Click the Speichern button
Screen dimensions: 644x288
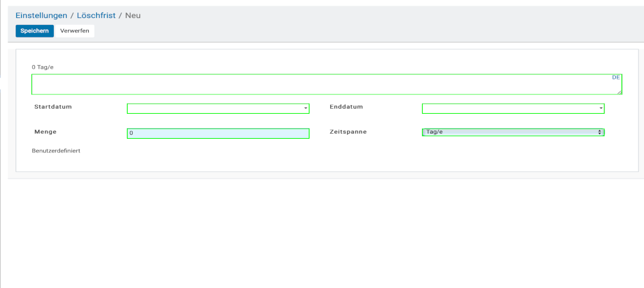pyautogui.click(x=34, y=31)
